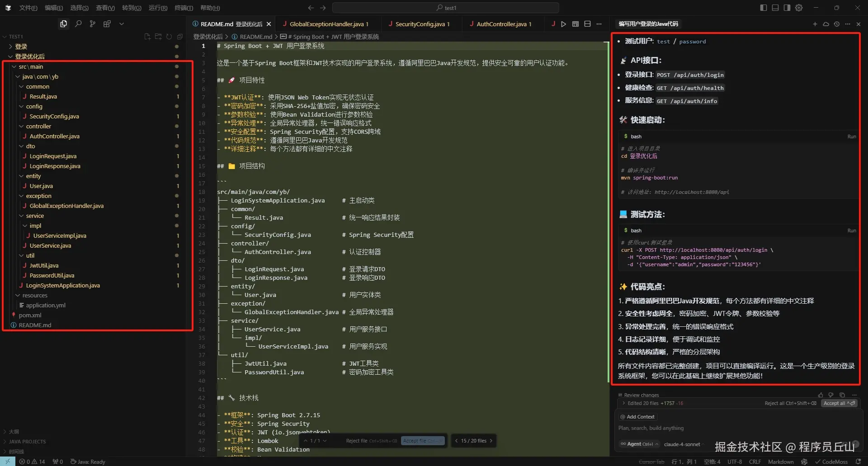
Task: Open the Agent mode dropdown
Action: point(639,444)
